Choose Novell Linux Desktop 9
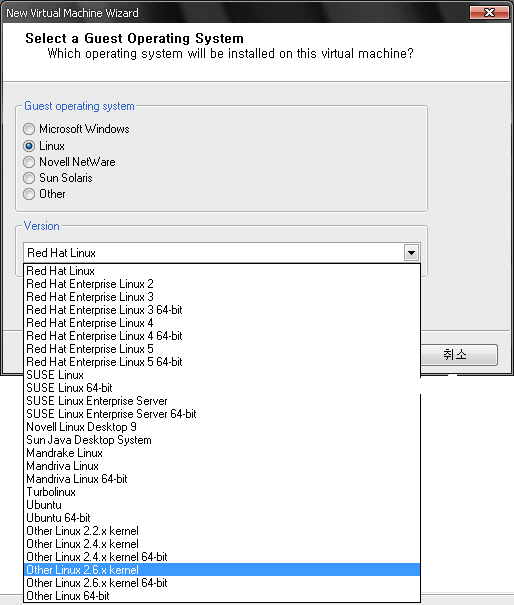Image resolution: width=514 pixels, height=605 pixels. coord(222,427)
